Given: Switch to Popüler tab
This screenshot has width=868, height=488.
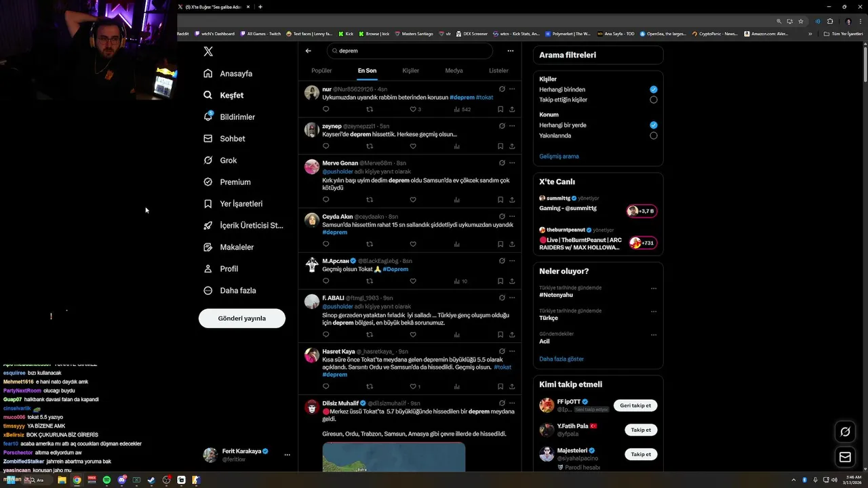Looking at the screenshot, I should pos(321,70).
